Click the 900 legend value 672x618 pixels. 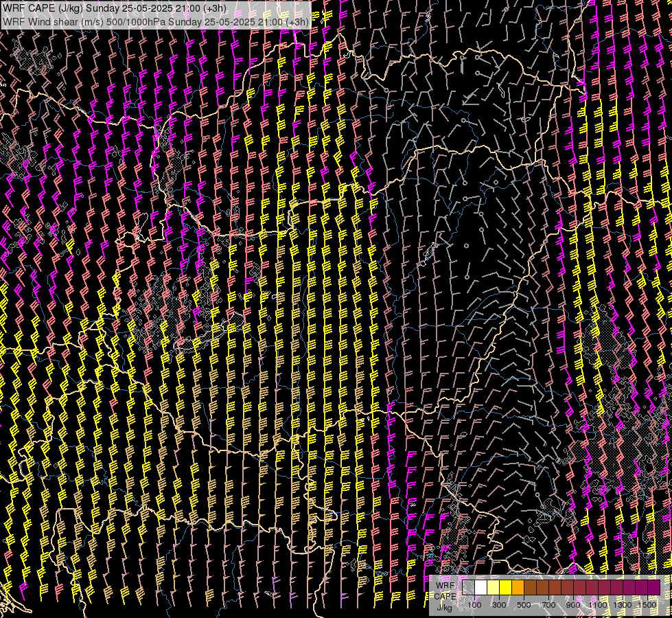click(573, 605)
